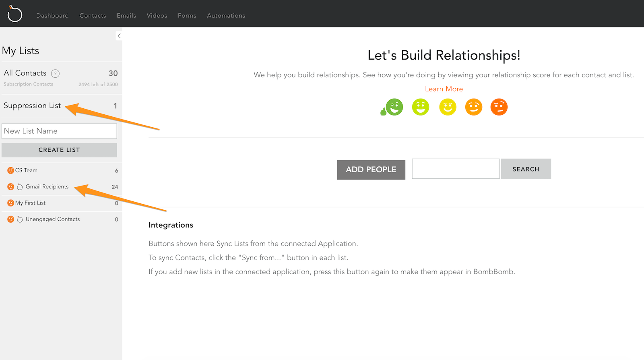This screenshot has width=644, height=360.
Task: Click the My First List score face
Action: coord(10,203)
